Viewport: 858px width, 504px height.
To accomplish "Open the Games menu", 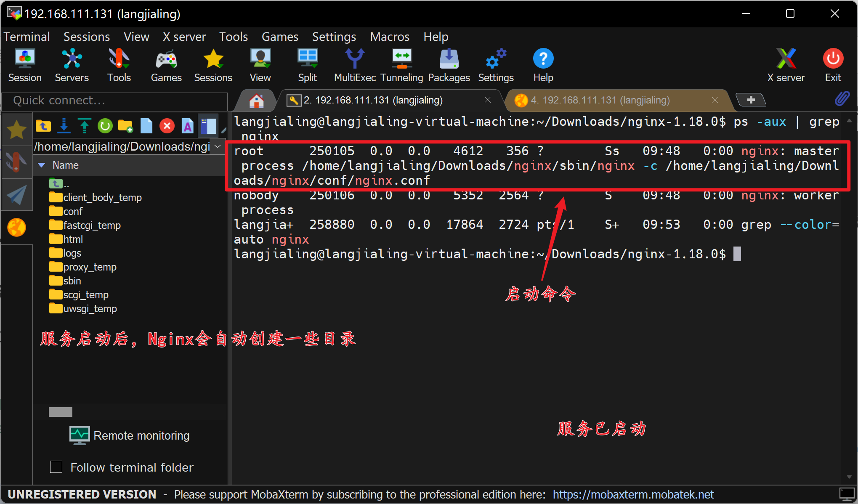I will [280, 37].
